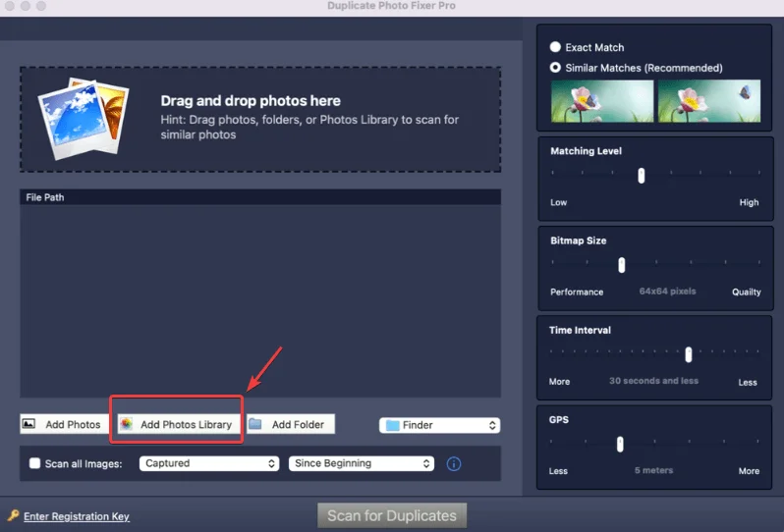Viewport: 784px width, 532px height.
Task: Click the colorful Photos Library flower icon
Action: coord(126,424)
